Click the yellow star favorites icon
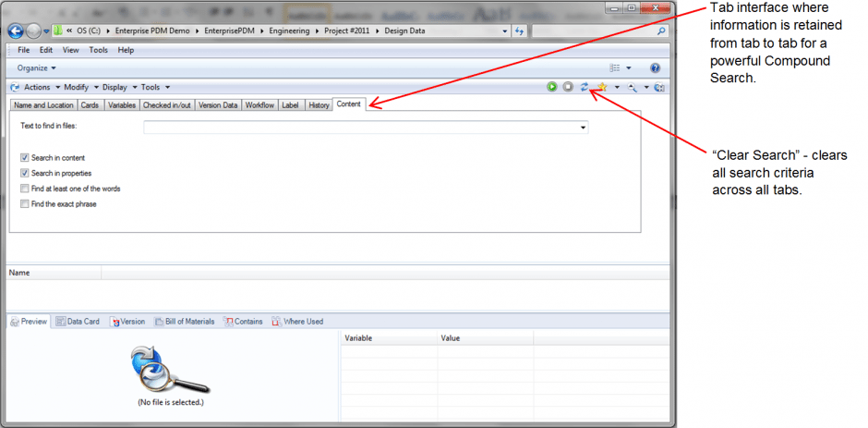This screenshot has height=428, width=868. pos(602,87)
